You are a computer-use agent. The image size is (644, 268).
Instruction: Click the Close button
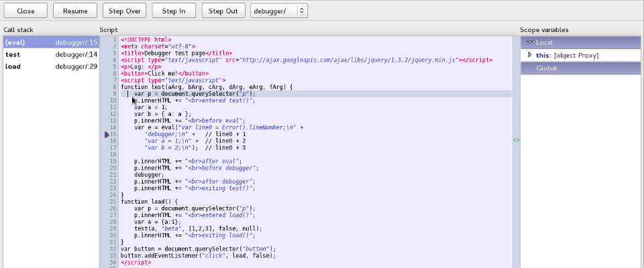pos(25,11)
